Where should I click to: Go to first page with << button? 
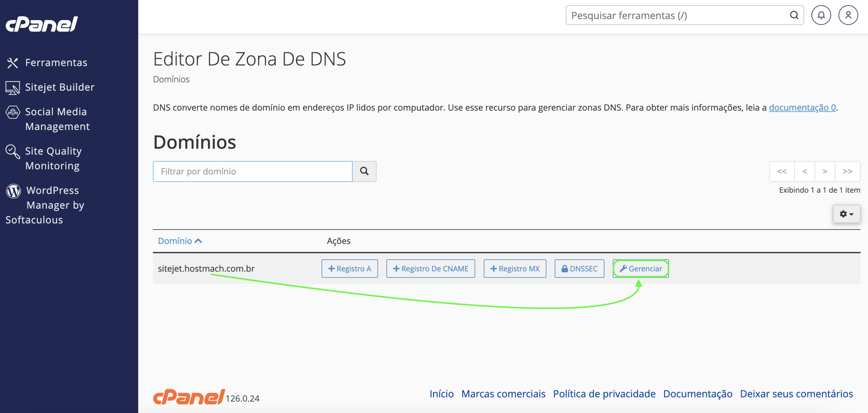pos(782,171)
